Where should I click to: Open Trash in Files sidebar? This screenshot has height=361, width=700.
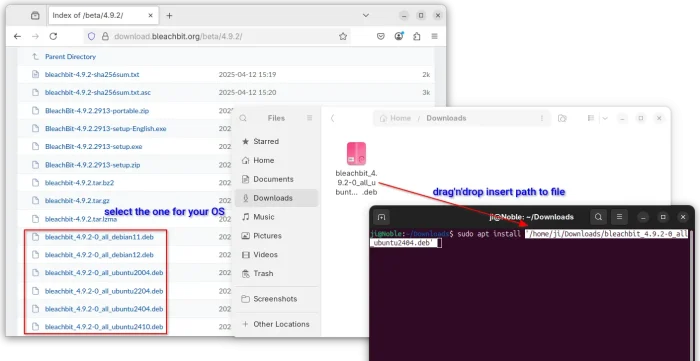click(276, 273)
